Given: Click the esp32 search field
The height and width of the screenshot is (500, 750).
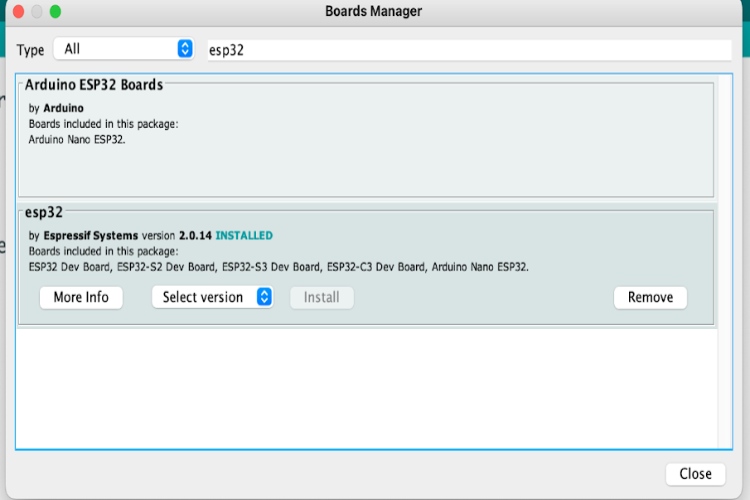Looking at the screenshot, I should point(469,50).
